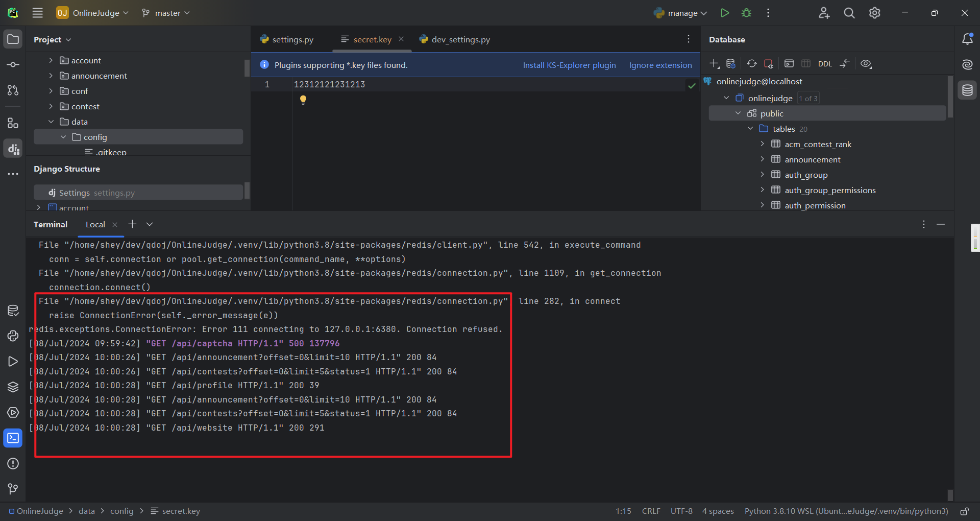This screenshot has height=521, width=980.
Task: Hide the Terminal tool window
Action: pos(941,224)
